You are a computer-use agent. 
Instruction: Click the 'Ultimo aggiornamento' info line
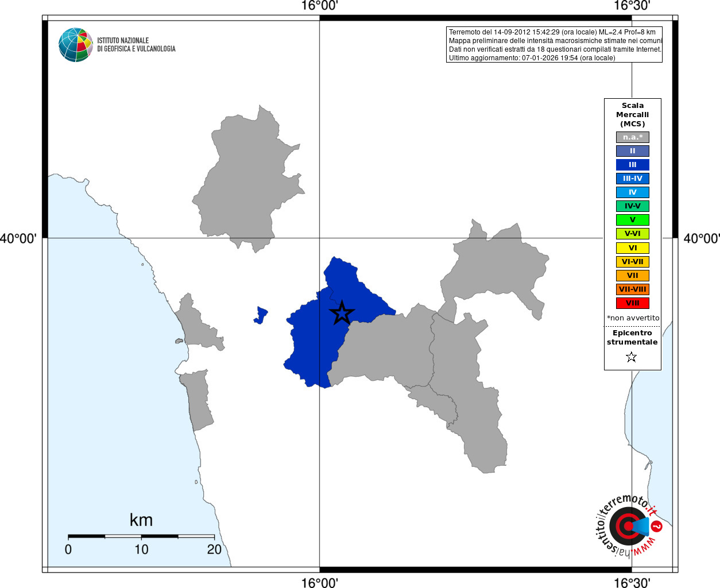pos(532,58)
